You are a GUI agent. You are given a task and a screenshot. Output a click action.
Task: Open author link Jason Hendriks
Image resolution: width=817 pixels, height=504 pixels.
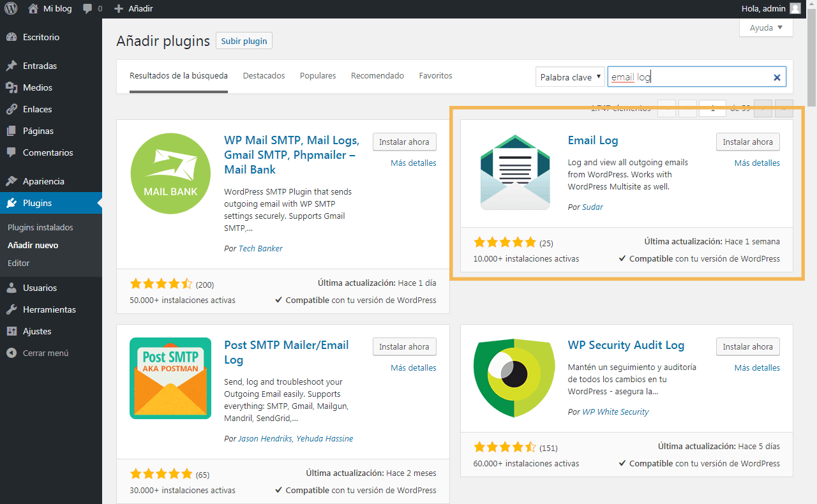pos(266,438)
